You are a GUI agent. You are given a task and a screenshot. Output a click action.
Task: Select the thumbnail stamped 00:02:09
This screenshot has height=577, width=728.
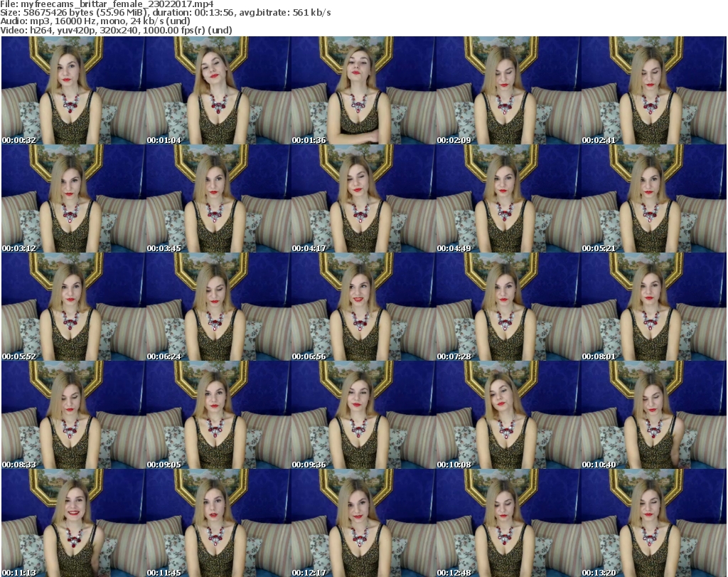point(508,90)
